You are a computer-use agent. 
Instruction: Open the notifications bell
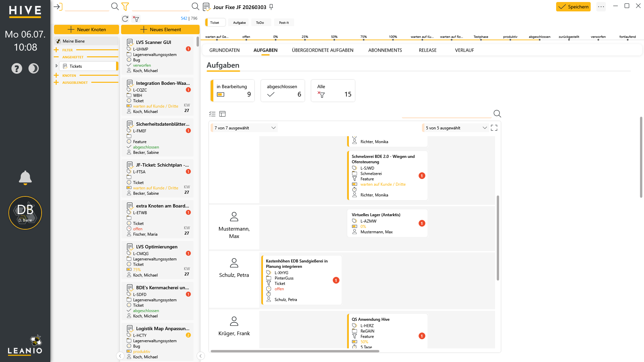pyautogui.click(x=25, y=178)
